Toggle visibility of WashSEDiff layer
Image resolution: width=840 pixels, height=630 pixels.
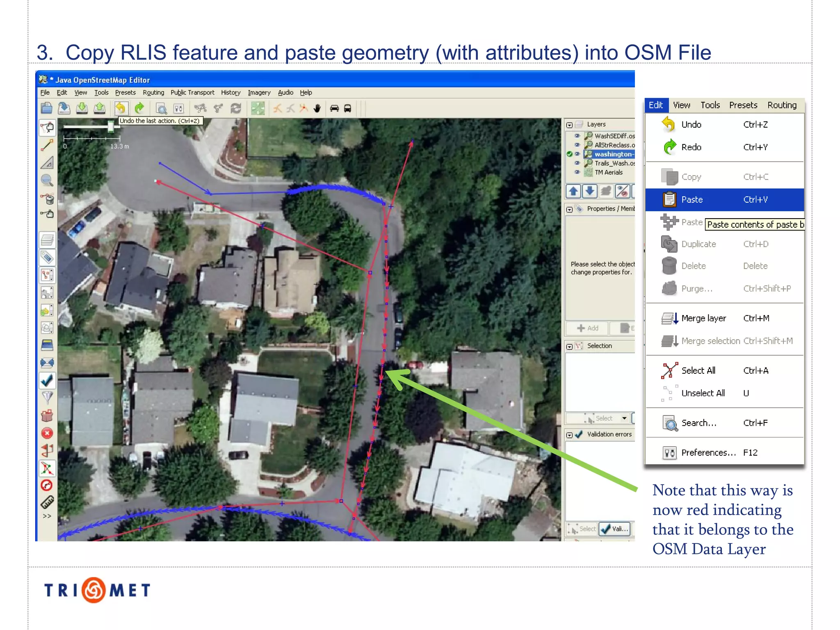(x=577, y=136)
